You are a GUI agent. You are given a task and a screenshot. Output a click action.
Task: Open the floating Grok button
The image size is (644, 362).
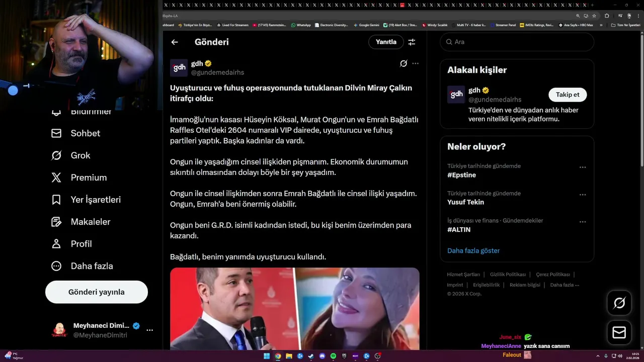point(619,303)
